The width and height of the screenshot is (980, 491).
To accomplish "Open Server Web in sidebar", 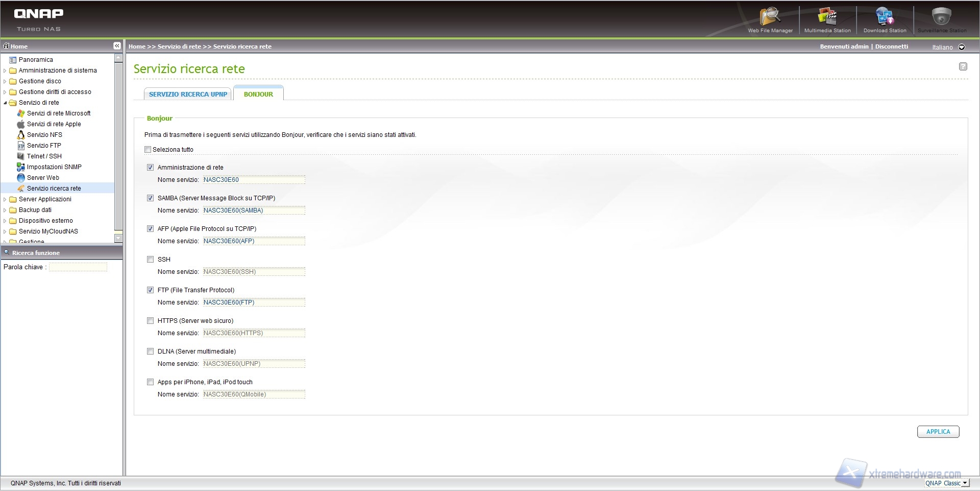I will tap(43, 178).
